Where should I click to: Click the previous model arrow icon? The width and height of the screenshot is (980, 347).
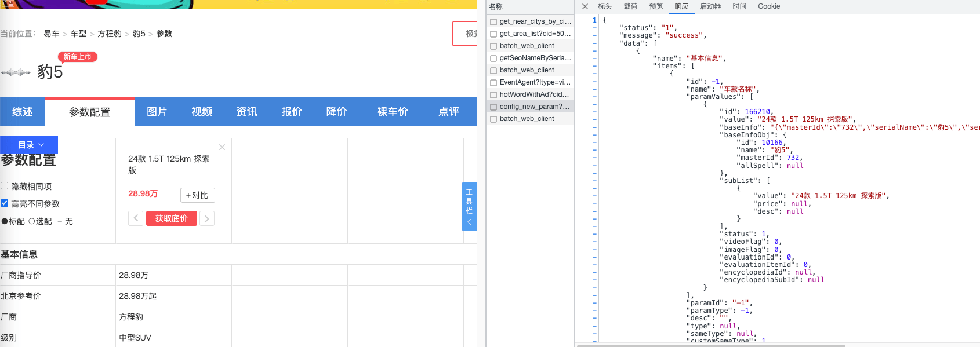coord(136,218)
